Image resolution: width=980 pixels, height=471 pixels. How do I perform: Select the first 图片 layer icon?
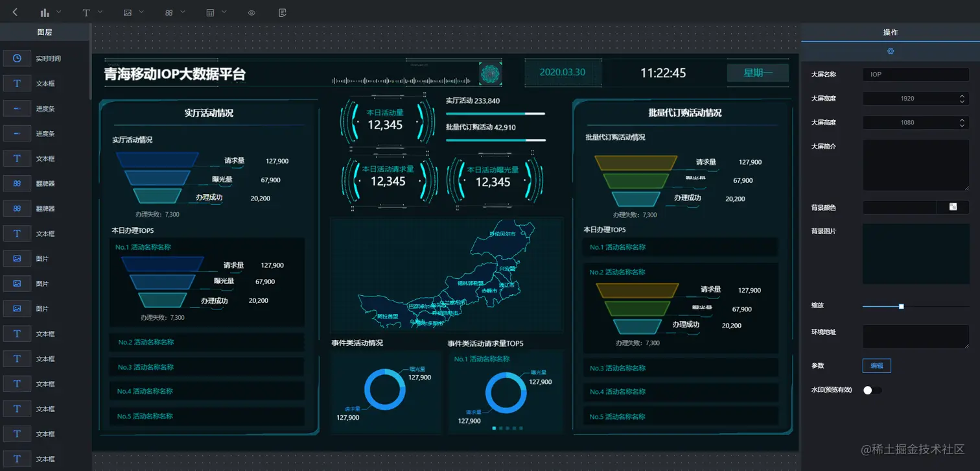click(x=17, y=259)
